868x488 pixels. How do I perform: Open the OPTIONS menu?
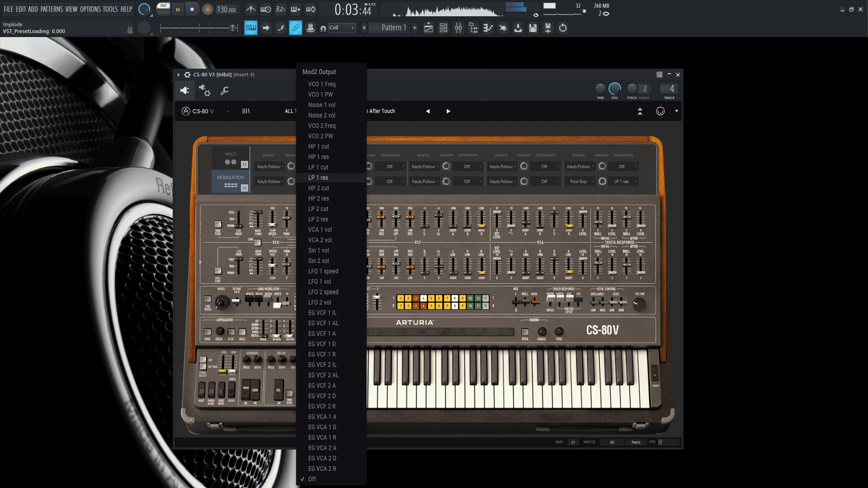tap(90, 9)
